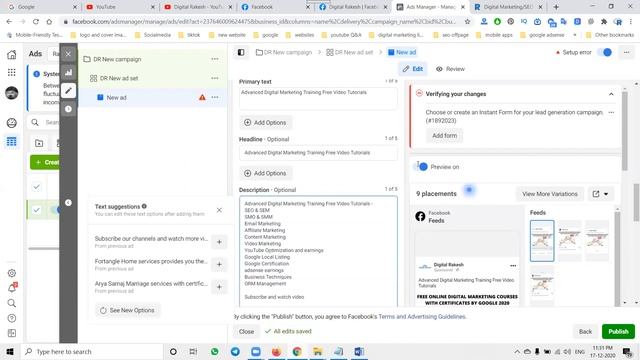
Task: Click the Close button at bottom
Action: (x=246, y=331)
